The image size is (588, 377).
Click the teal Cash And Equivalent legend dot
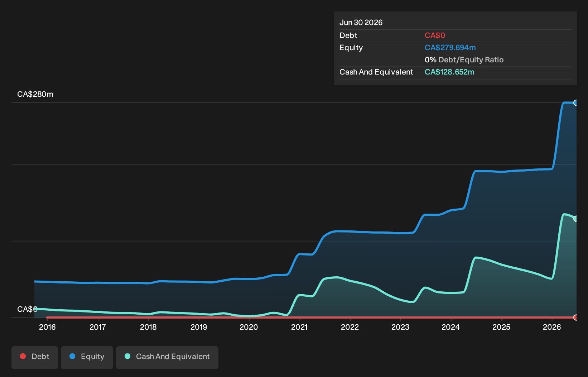(127, 356)
